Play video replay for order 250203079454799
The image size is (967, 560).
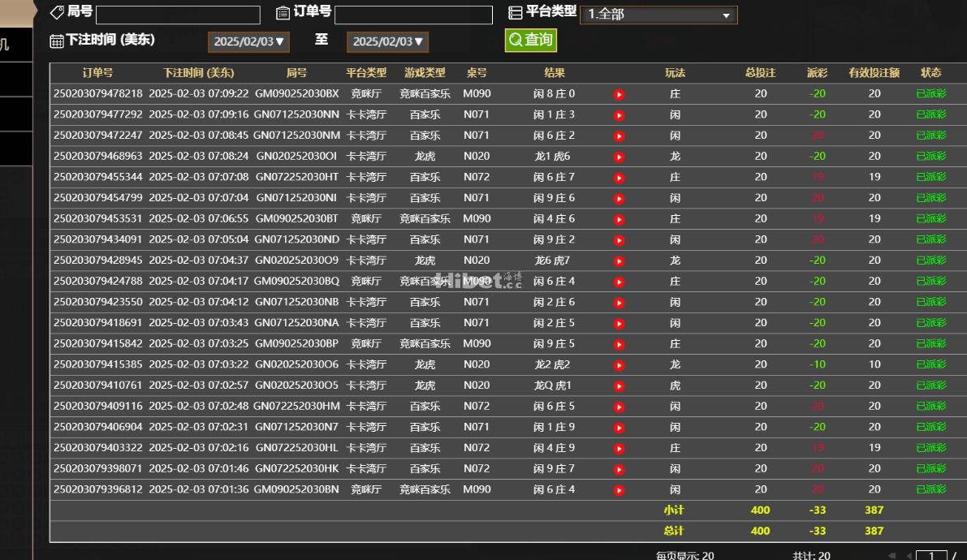point(619,199)
